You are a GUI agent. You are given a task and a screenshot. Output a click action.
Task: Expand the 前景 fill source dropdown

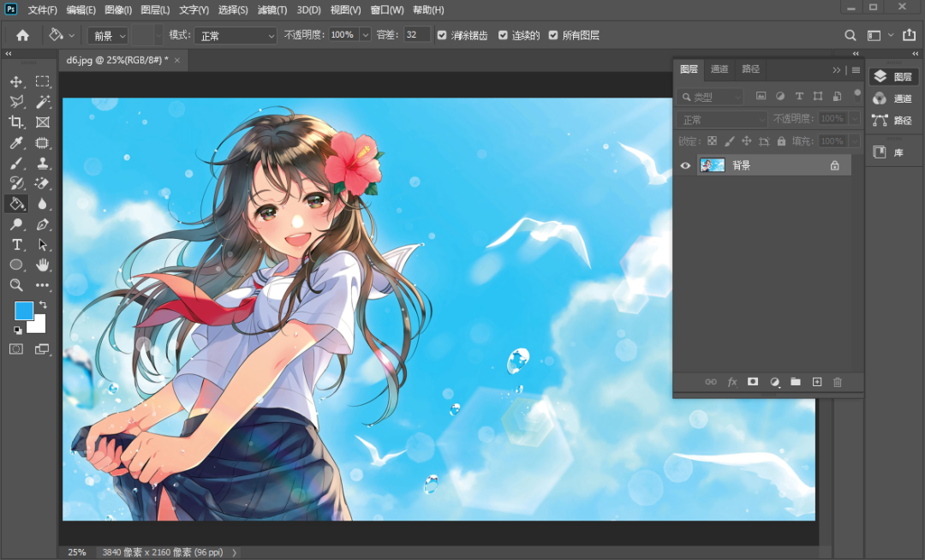pos(108,35)
